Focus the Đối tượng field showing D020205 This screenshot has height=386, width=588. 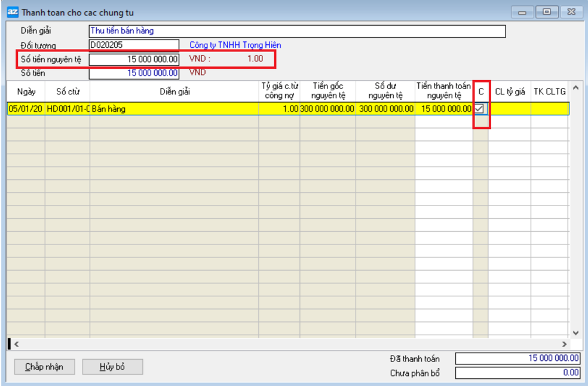coord(133,45)
